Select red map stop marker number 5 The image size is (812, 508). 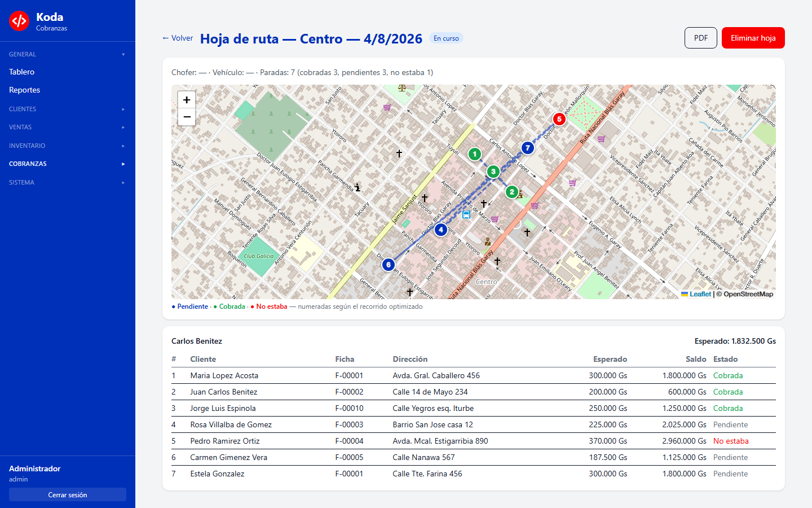(x=559, y=119)
